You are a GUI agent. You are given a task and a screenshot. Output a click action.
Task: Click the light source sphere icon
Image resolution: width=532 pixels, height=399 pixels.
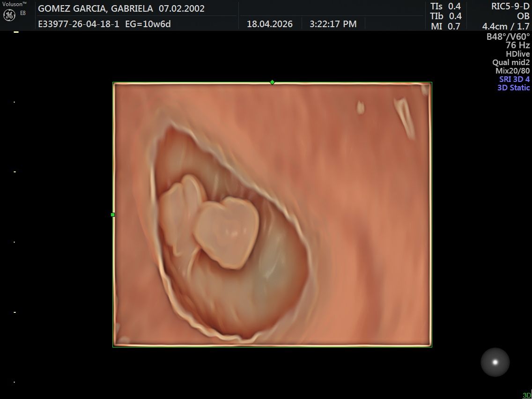click(495, 362)
